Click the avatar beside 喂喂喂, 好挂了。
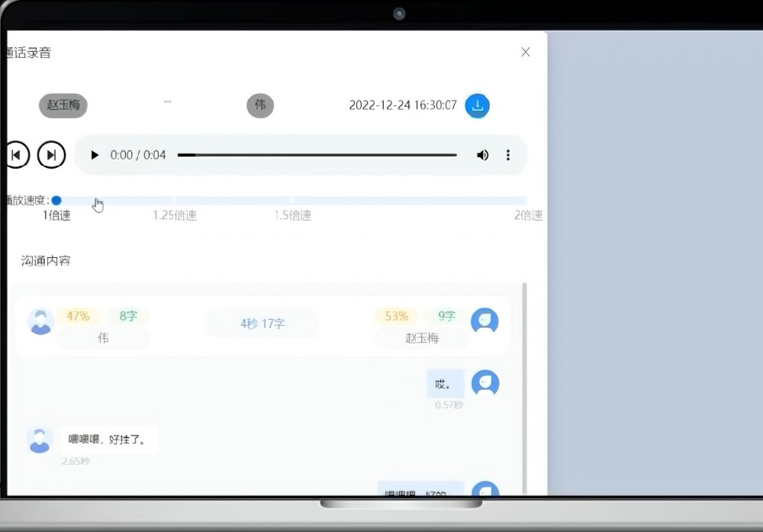 [x=40, y=440]
